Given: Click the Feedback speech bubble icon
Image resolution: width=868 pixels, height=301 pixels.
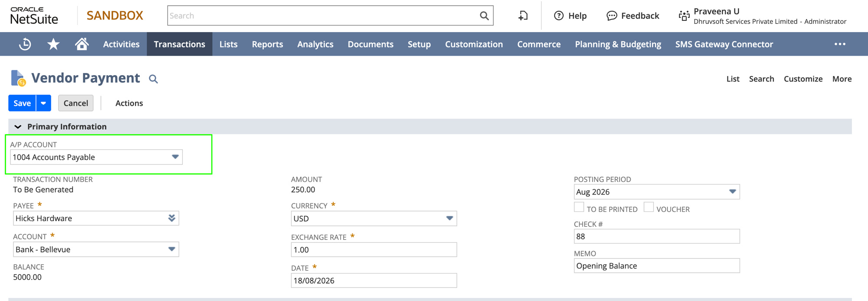Looking at the screenshot, I should tap(612, 16).
